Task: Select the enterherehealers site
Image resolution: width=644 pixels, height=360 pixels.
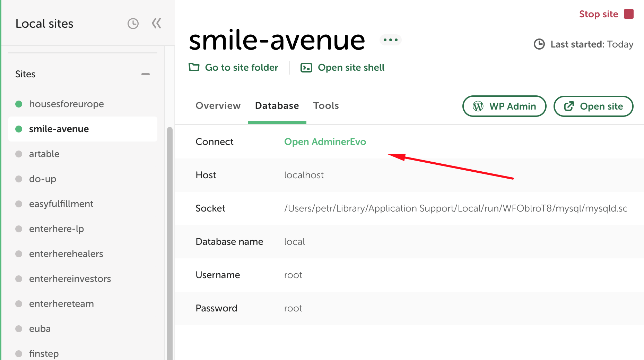Action: pyautogui.click(x=83, y=254)
